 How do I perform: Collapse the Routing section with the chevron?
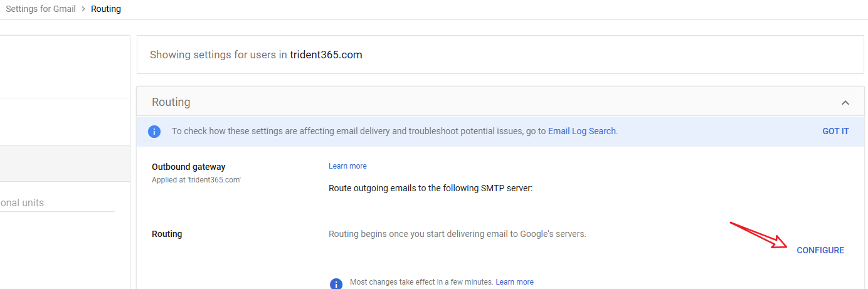(x=845, y=102)
